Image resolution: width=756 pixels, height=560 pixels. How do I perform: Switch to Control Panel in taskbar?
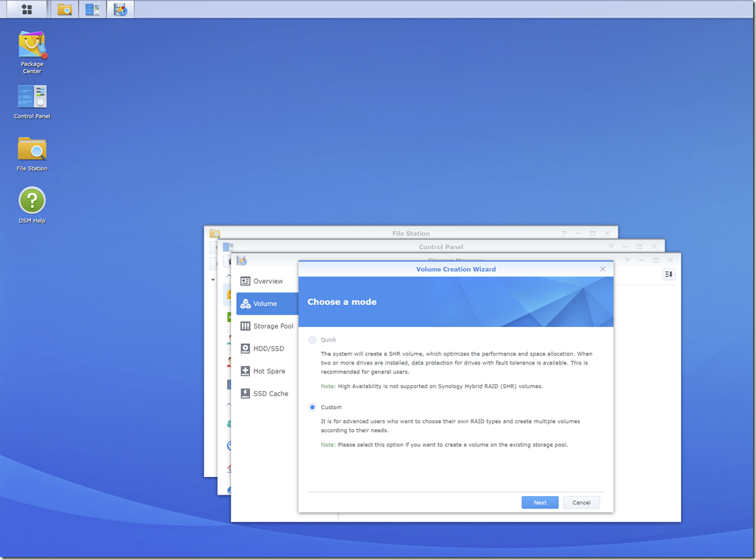coord(92,9)
